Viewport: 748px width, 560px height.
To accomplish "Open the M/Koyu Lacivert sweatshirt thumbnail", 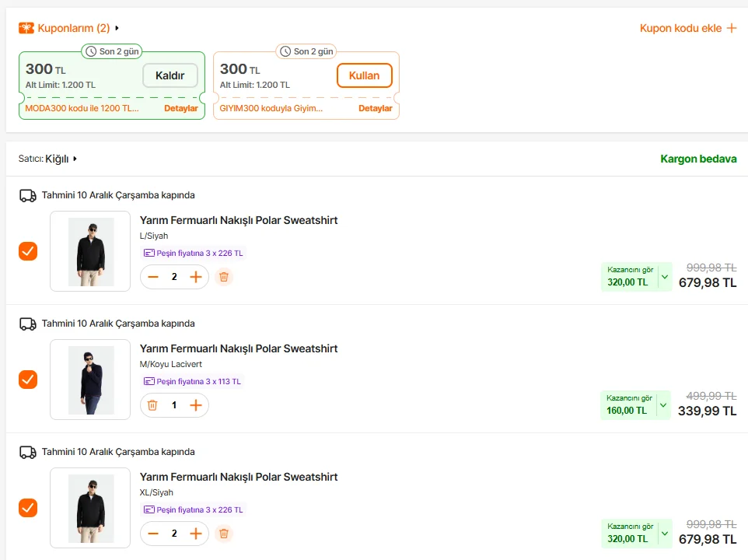I will [90, 380].
